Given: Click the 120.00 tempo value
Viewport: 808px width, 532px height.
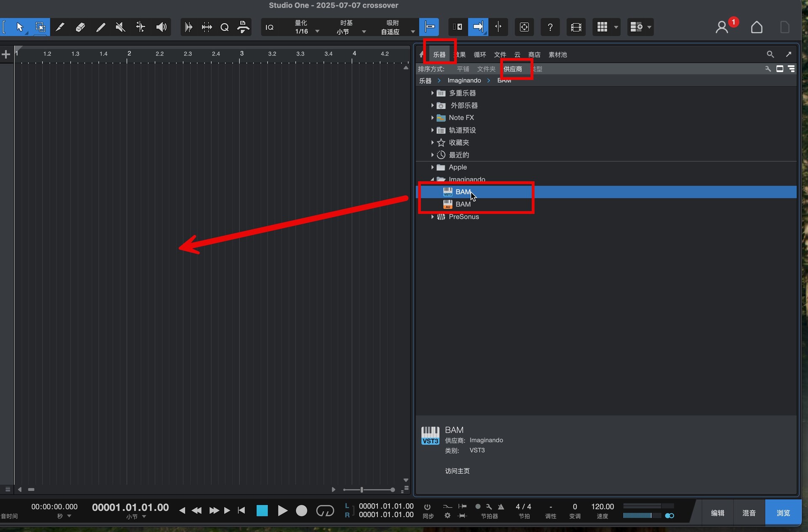Looking at the screenshot, I should click(603, 507).
